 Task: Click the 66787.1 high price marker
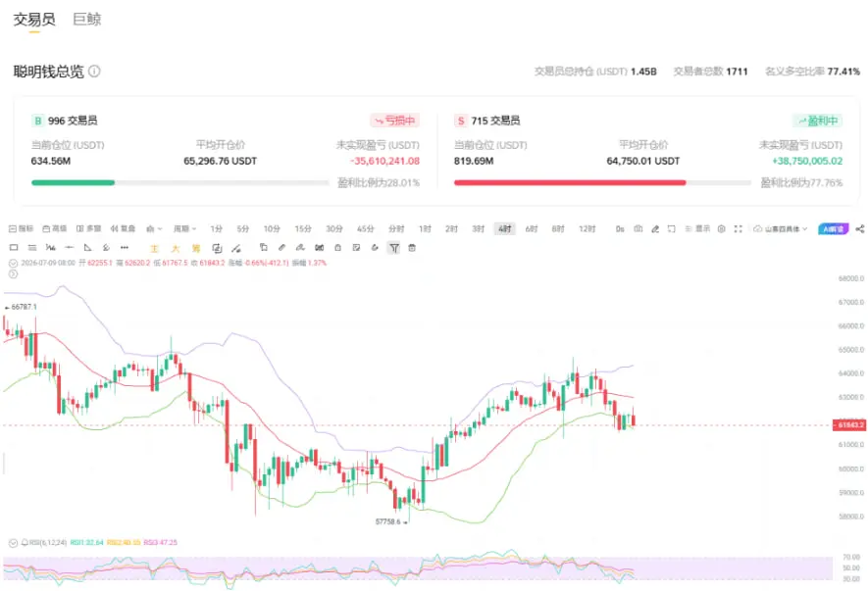pos(21,307)
